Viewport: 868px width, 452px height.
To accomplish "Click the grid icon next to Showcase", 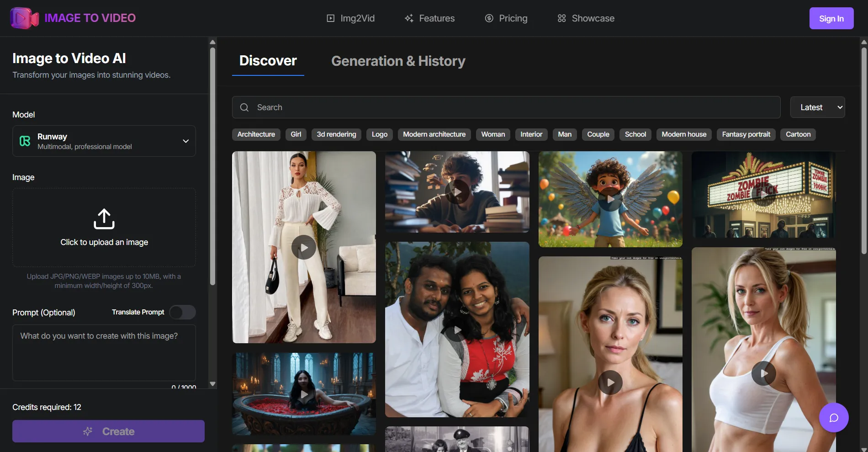I will click(561, 18).
